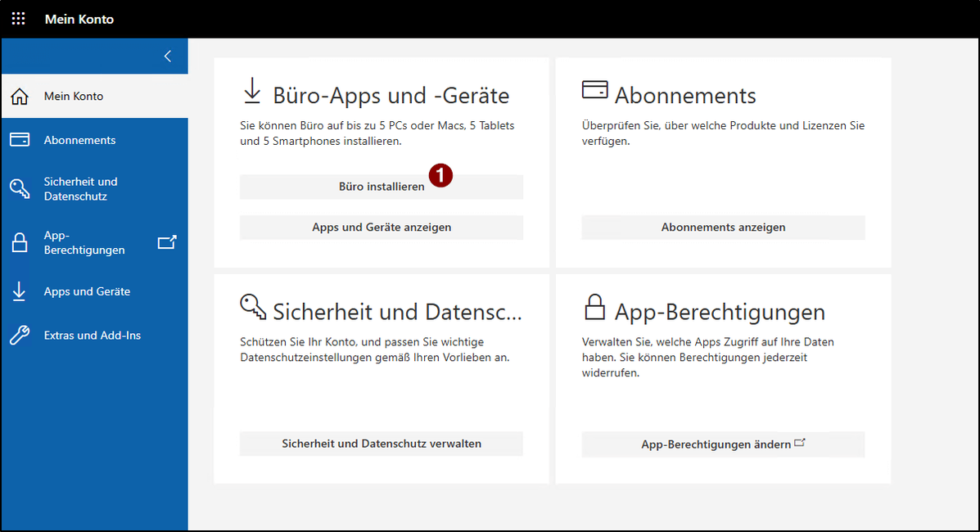The width and height of the screenshot is (980, 532).
Task: Click Sicherheit und Datenschutz verwalten button
Action: [382, 444]
